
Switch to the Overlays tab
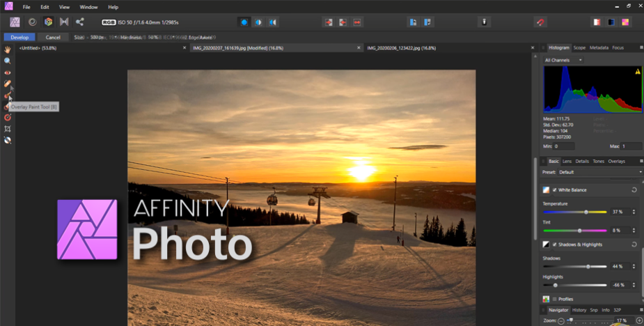pos(616,161)
